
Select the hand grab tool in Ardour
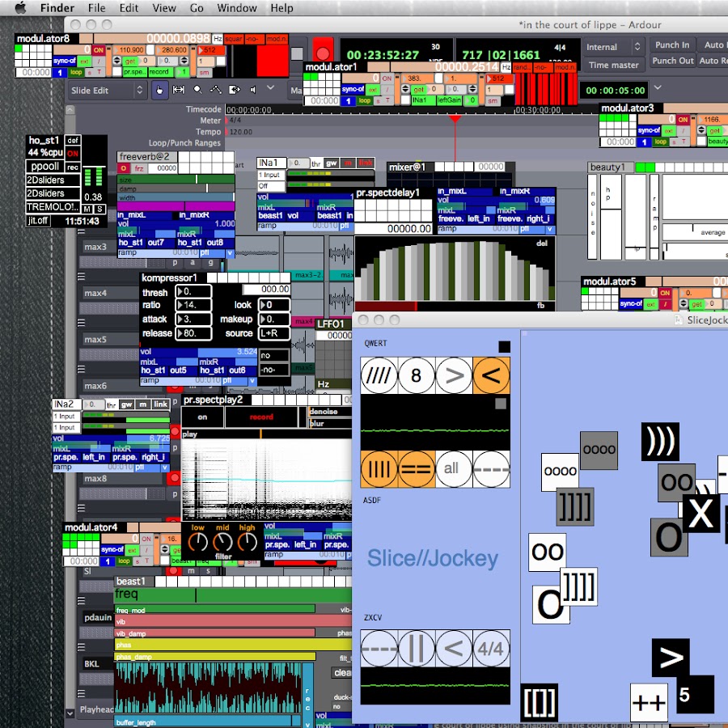(159, 90)
